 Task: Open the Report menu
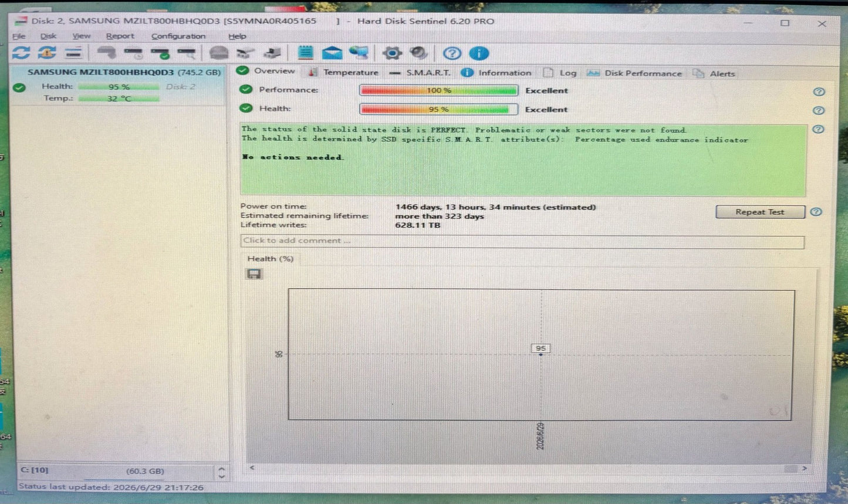pos(120,36)
